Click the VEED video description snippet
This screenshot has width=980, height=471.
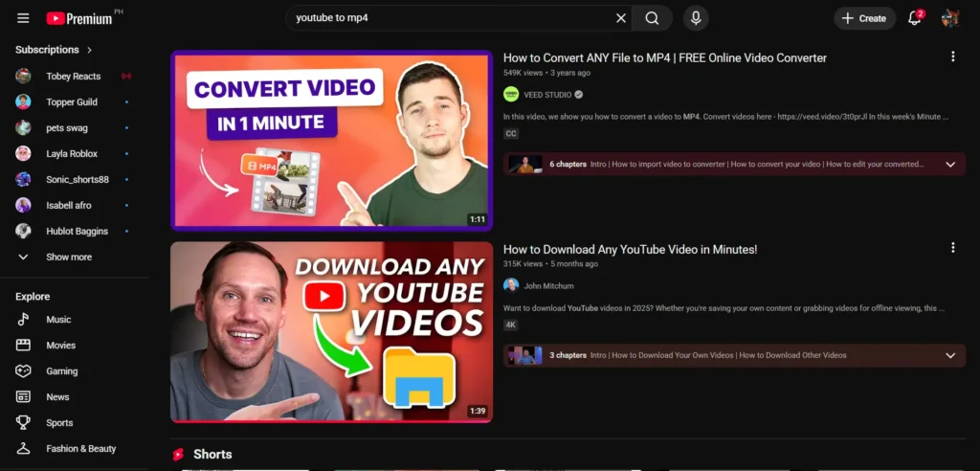click(x=726, y=117)
